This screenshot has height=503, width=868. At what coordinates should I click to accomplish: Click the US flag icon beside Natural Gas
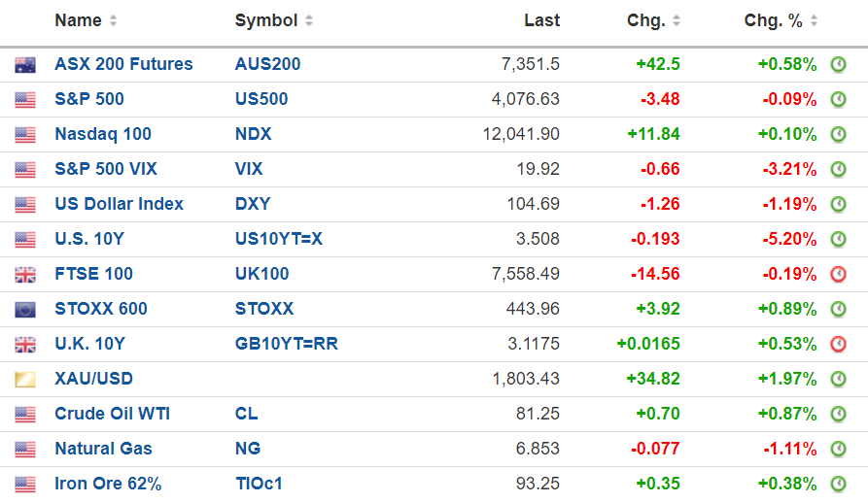click(x=25, y=450)
